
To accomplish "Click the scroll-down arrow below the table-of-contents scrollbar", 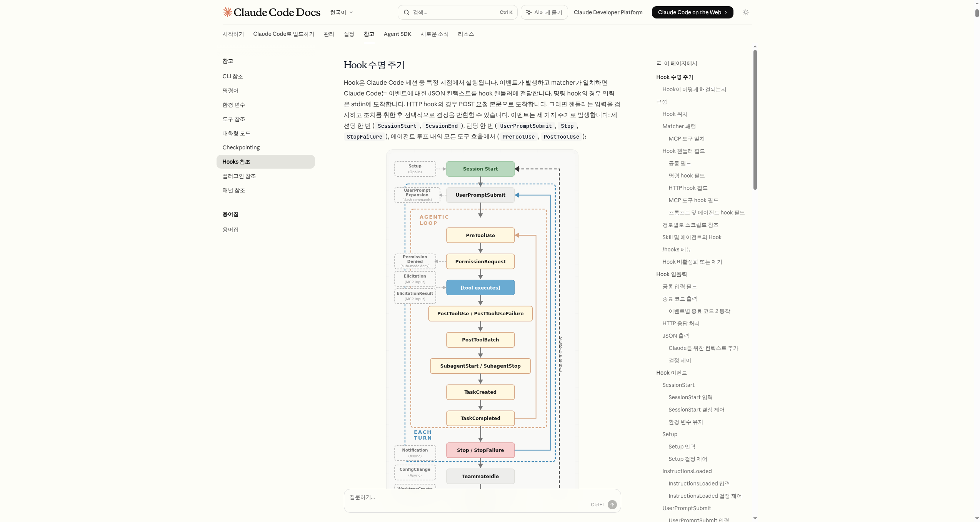I will point(755,518).
